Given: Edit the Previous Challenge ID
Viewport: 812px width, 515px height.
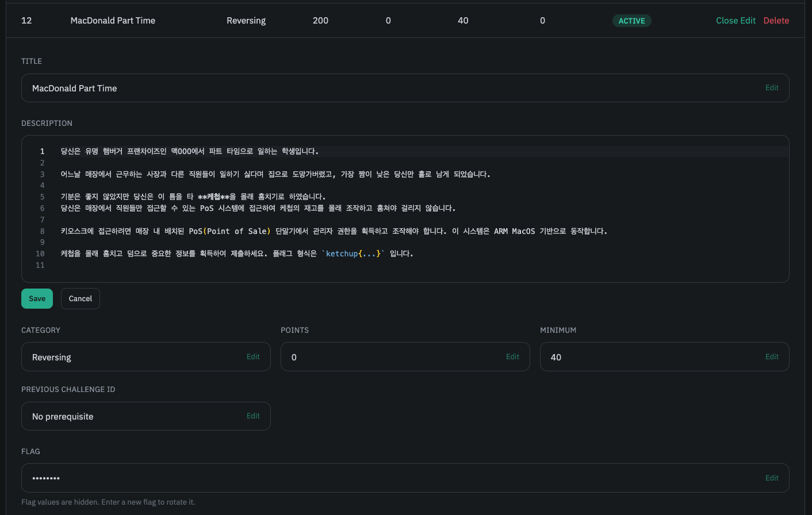Looking at the screenshot, I should (253, 416).
